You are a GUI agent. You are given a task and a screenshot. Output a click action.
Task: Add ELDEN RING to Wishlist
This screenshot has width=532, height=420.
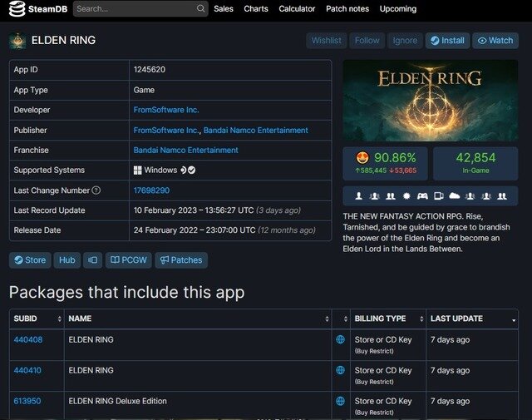click(327, 41)
